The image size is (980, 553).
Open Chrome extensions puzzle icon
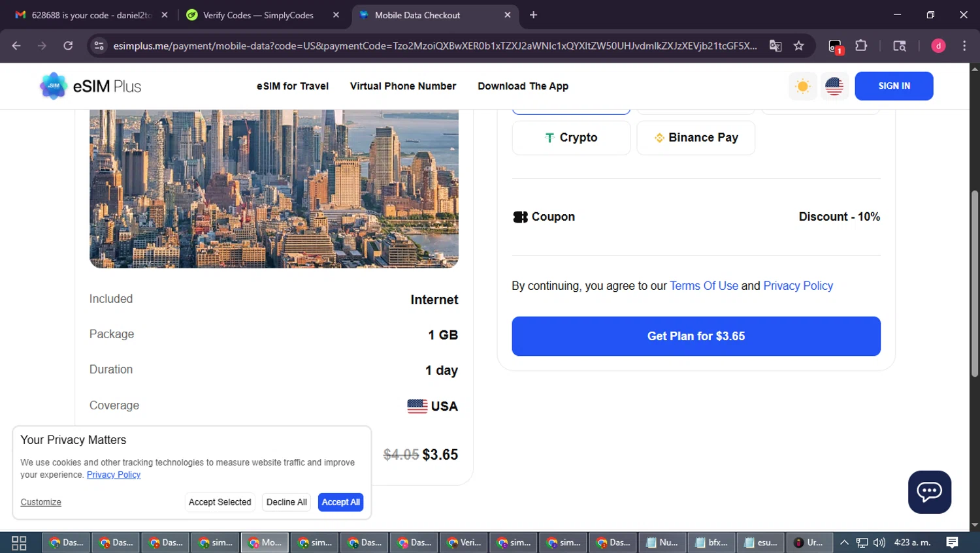pyautogui.click(x=861, y=46)
